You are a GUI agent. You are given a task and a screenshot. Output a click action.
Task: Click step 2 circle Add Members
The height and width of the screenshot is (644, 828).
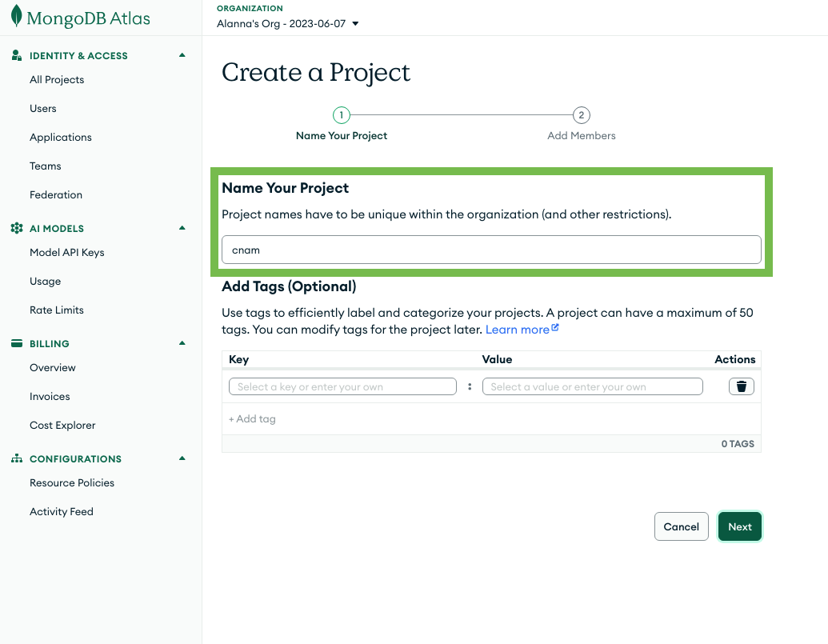pyautogui.click(x=582, y=115)
